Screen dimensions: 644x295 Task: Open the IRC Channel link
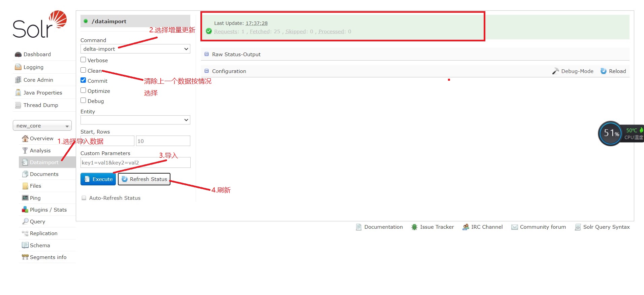tap(487, 227)
